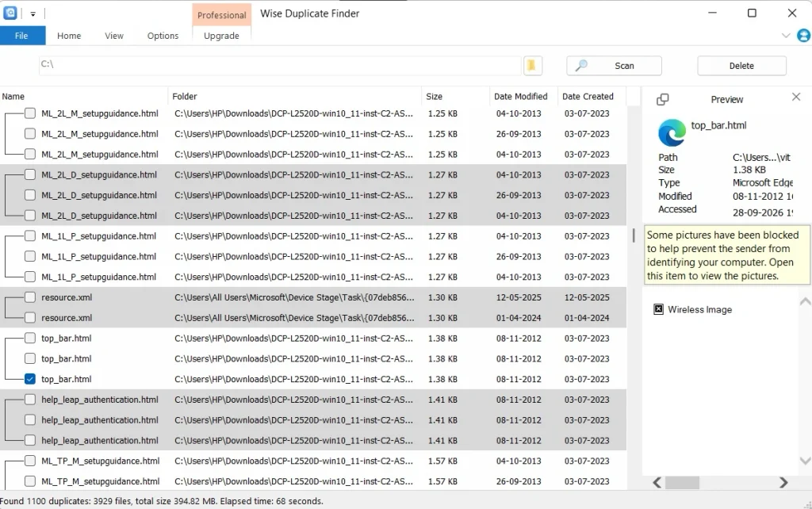Sort by the Size column header
This screenshot has height=509, width=812.
(x=455, y=96)
